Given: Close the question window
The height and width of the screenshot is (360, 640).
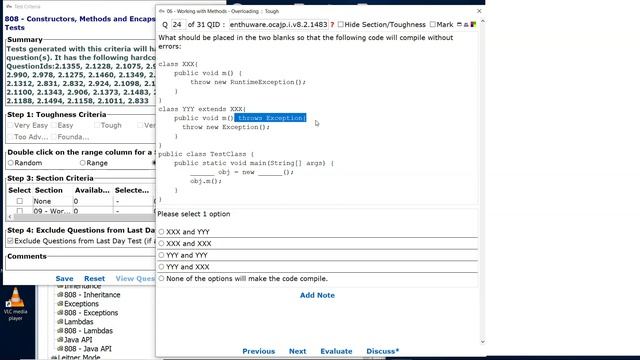Looking at the screenshot, I should click(479, 11).
